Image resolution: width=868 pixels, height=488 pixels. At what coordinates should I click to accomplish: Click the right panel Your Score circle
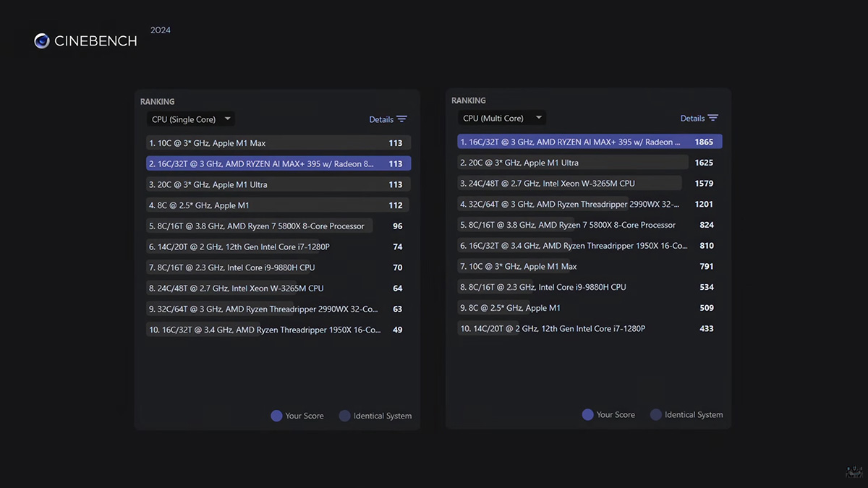(587, 414)
